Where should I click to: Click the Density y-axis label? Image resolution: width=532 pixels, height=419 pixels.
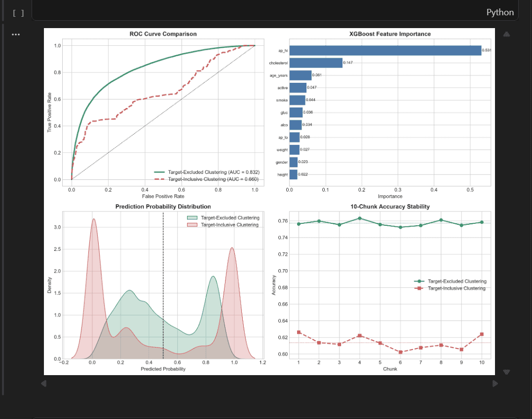49,285
